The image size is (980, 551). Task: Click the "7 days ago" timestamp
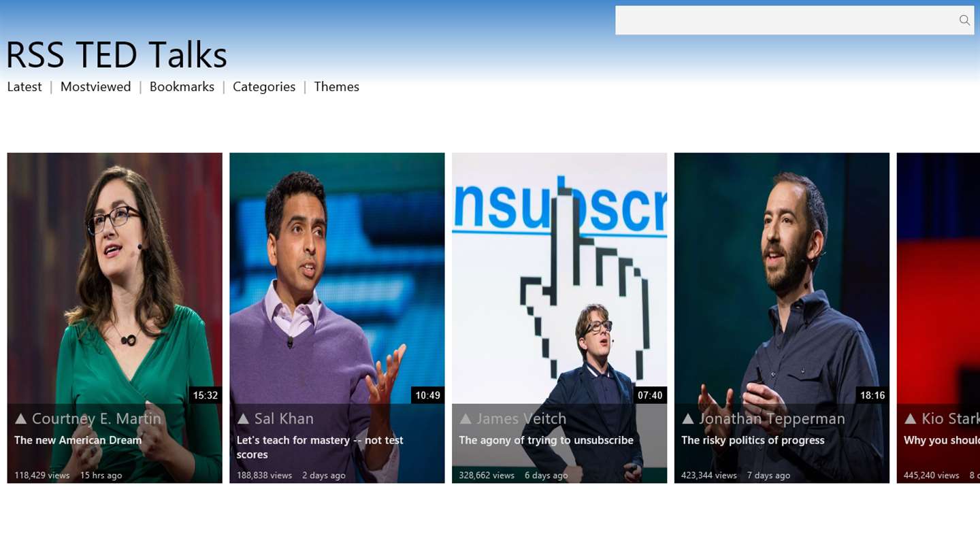pyautogui.click(x=769, y=475)
